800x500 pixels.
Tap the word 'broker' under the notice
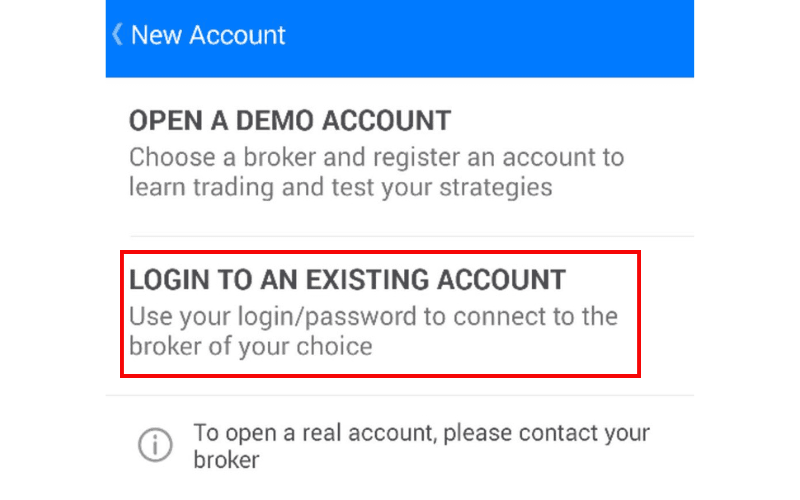tap(226, 460)
